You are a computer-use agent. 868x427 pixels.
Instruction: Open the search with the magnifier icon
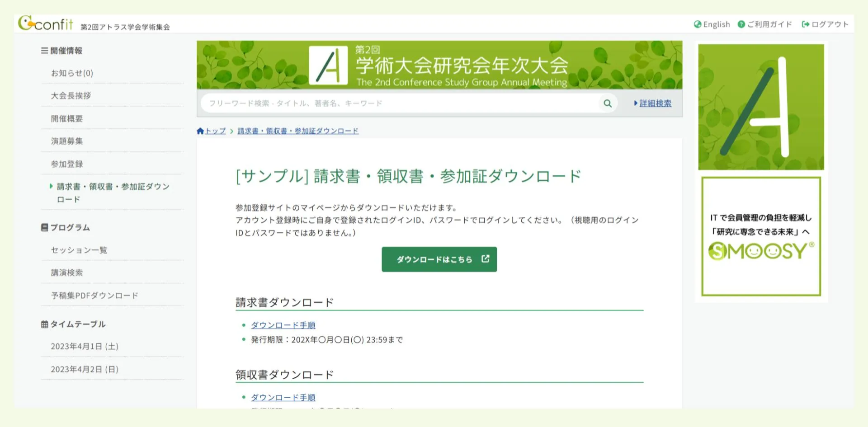point(608,103)
